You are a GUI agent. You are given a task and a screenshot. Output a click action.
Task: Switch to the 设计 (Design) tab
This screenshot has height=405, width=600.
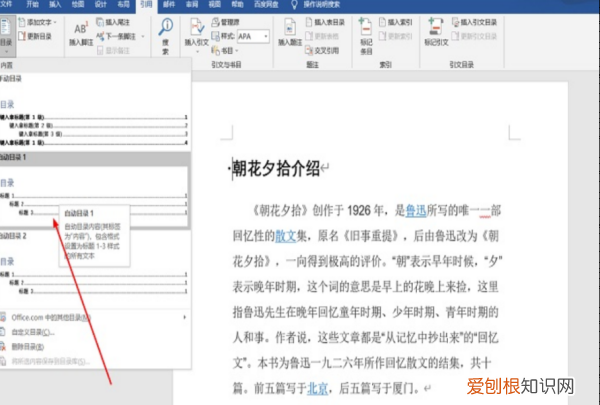(x=101, y=4)
